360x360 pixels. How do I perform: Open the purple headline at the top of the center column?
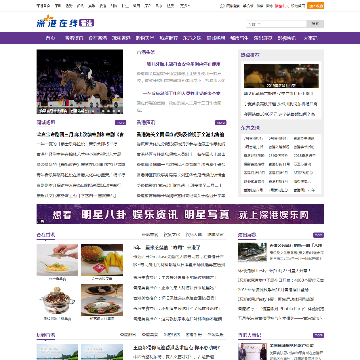(x=184, y=64)
